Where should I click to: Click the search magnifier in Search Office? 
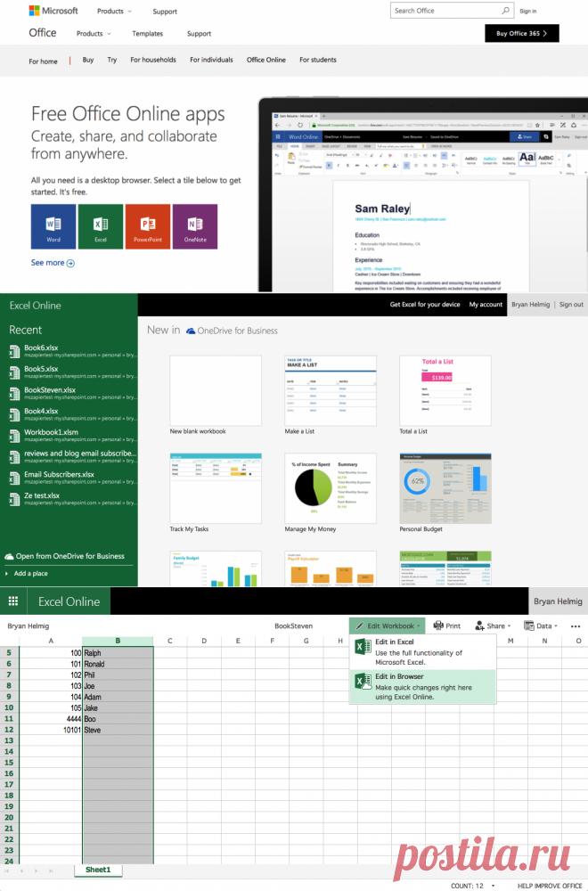click(505, 10)
